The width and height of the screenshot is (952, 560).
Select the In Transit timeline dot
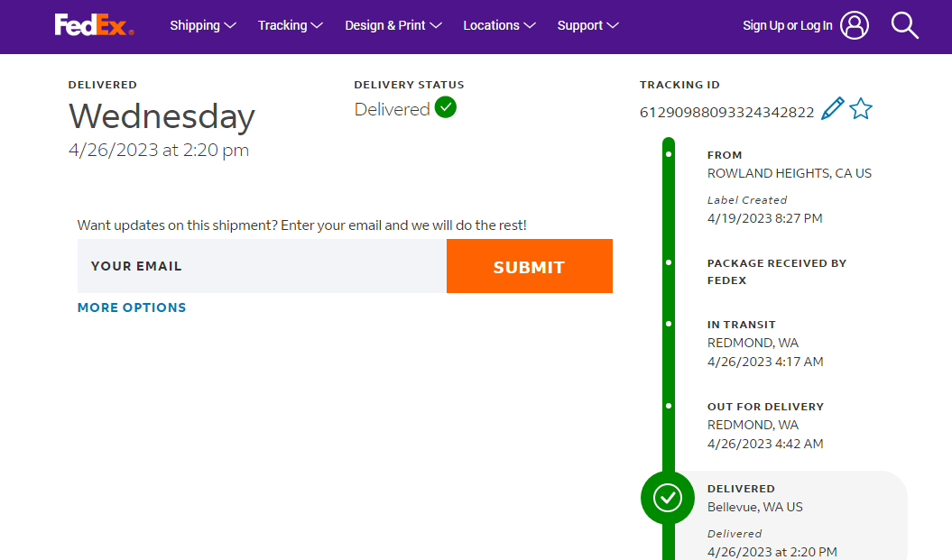(668, 324)
